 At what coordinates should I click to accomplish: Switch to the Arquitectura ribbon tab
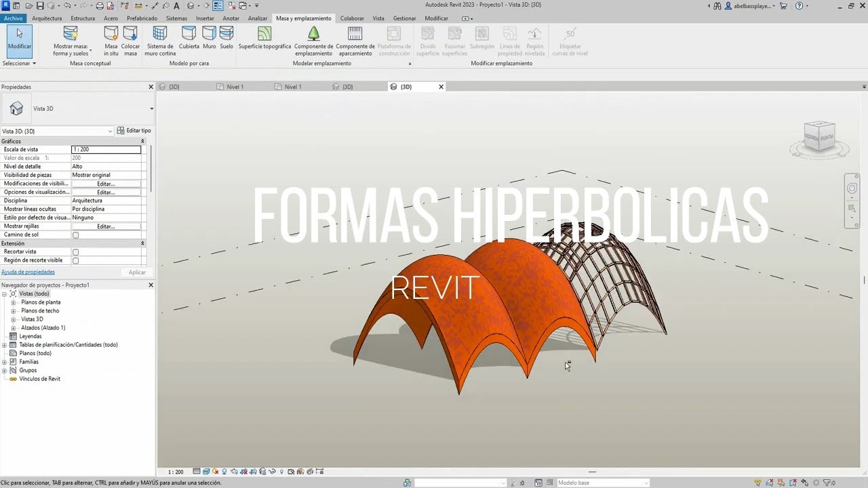coord(47,18)
